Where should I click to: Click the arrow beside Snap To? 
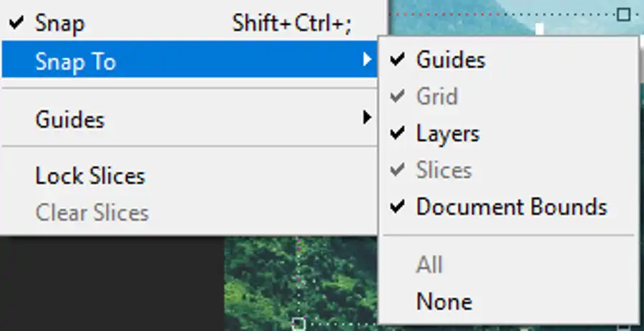367,59
